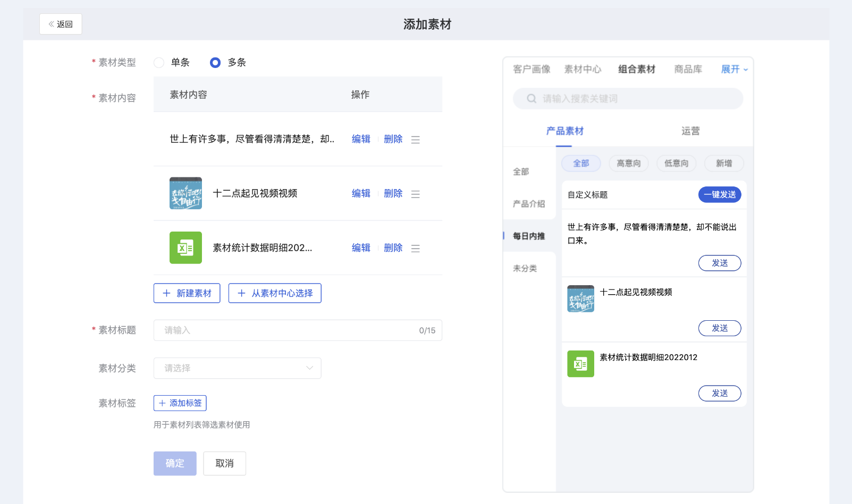Switch to the 客户画像 tab
The height and width of the screenshot is (504, 852).
point(532,69)
